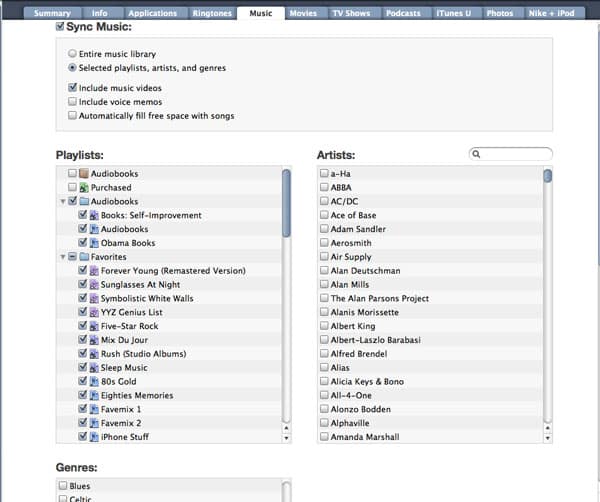Enable Include voice memos checkbox
This screenshot has height=502, width=600.
click(72, 101)
